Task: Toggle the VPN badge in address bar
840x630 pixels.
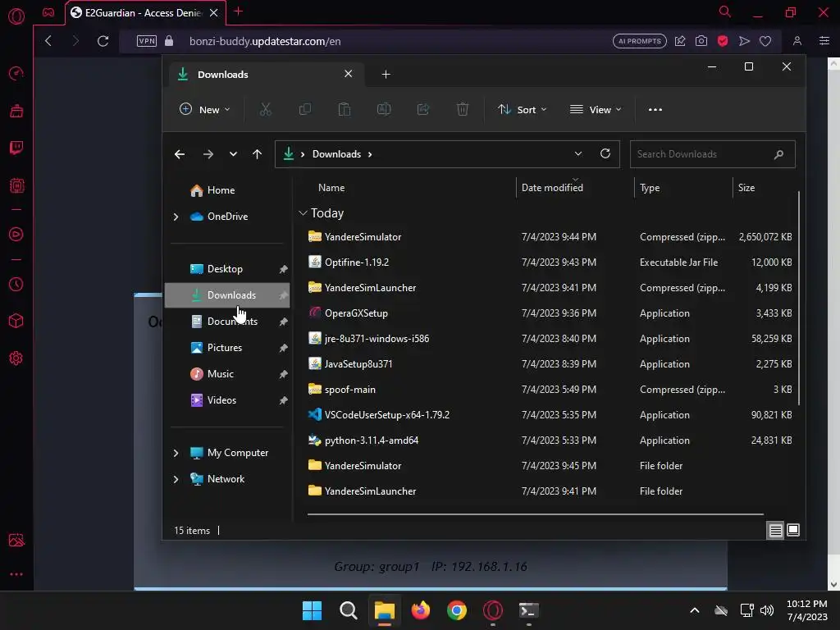Action: (147, 41)
